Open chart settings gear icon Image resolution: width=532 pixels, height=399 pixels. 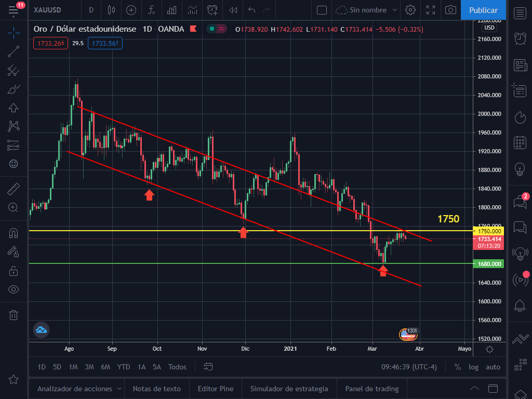click(410, 10)
